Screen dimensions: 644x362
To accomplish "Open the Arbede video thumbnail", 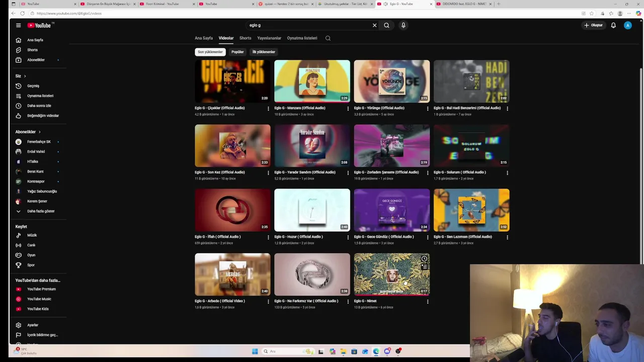I will (232, 275).
